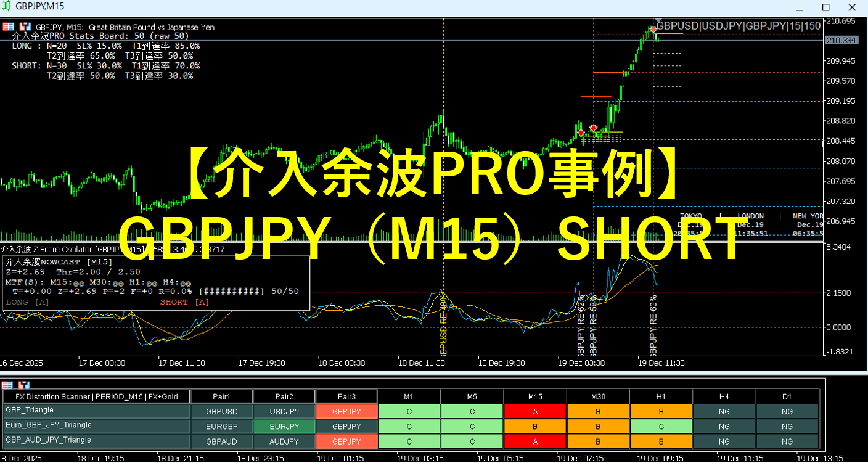Viewport: 868px width, 463px height.
Task: Click the red depth-of-market icon on GBPJPY chart
Action: point(9,27)
